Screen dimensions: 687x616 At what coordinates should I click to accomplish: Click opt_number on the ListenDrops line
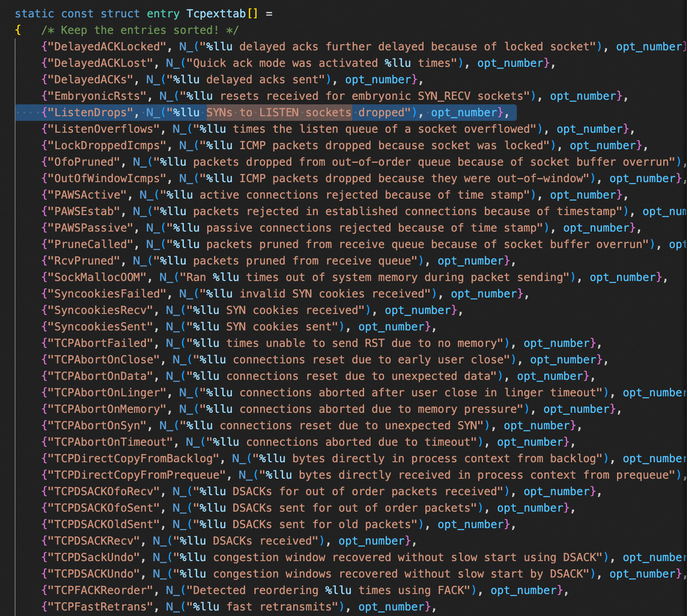(464, 113)
